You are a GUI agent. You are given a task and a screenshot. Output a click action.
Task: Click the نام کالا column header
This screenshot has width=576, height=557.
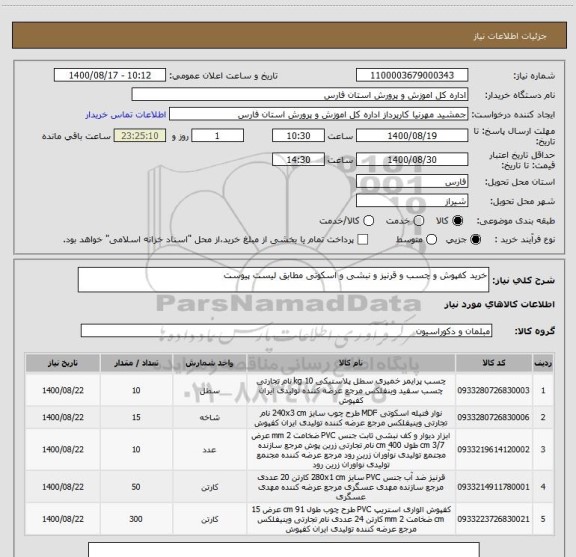(351, 363)
